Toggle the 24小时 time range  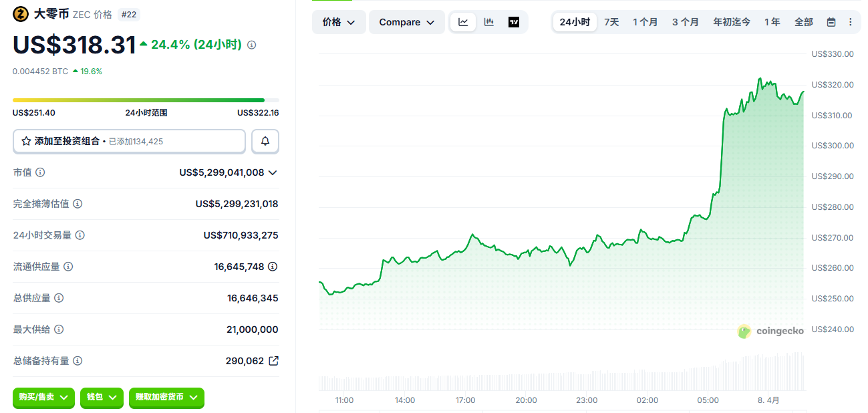point(574,21)
